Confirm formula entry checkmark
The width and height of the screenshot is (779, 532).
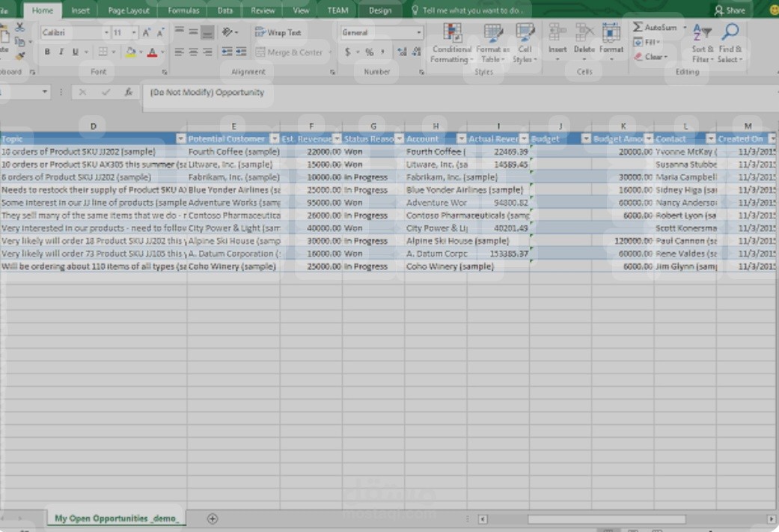pos(106,92)
